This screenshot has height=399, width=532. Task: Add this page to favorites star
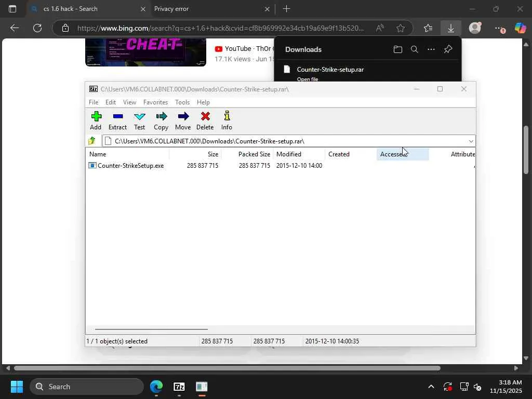pos(401,28)
